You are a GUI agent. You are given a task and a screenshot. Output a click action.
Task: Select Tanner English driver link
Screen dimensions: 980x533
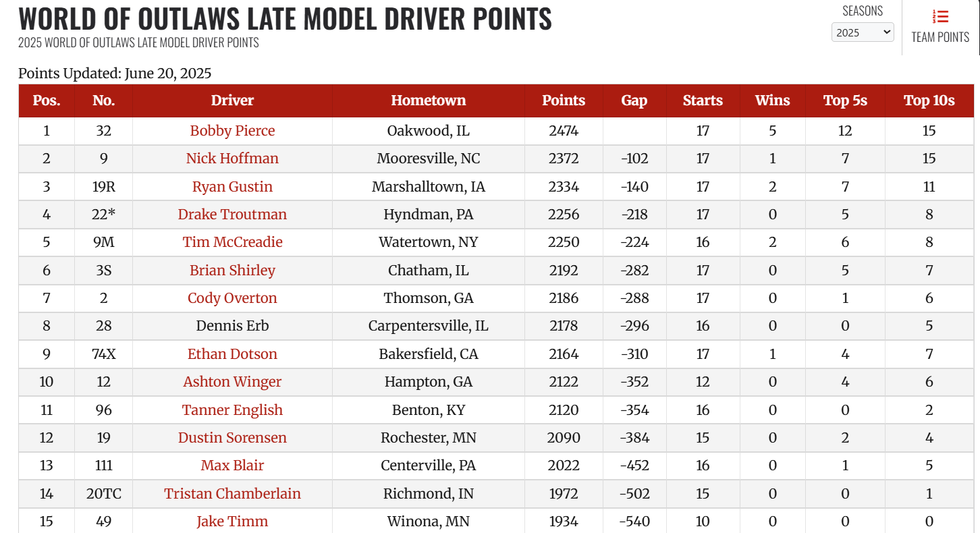(x=232, y=410)
